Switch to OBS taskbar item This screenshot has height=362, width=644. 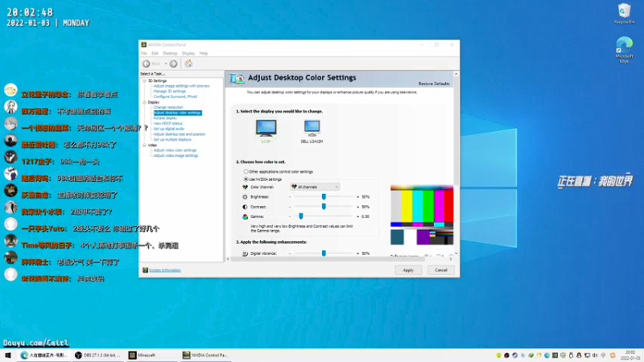97,355
